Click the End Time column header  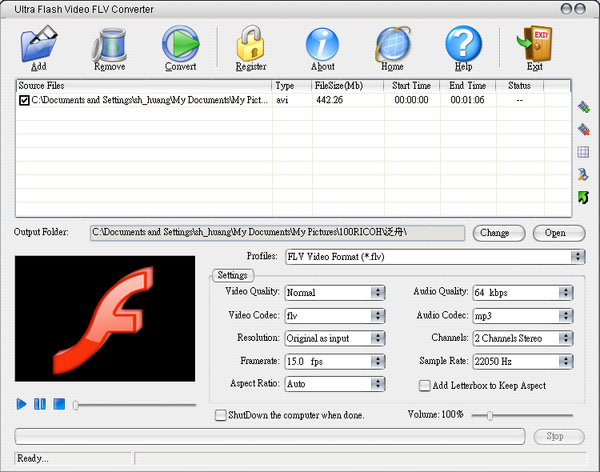click(x=467, y=86)
